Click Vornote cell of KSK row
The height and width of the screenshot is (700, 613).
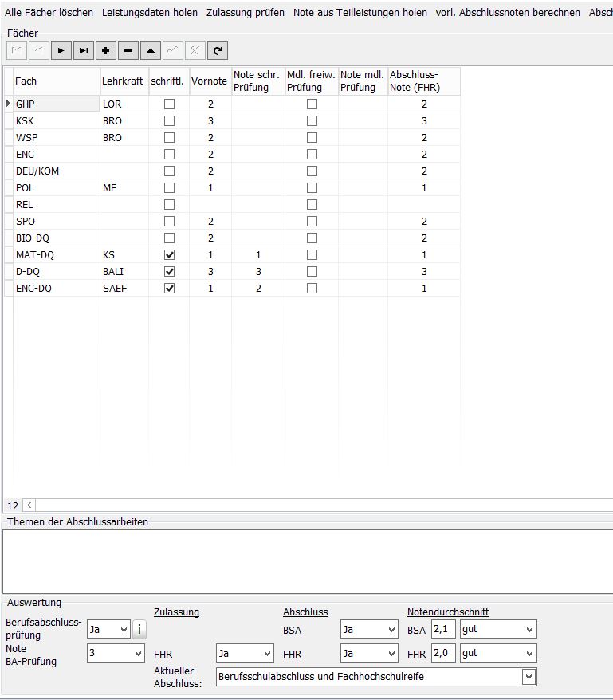pyautogui.click(x=210, y=121)
